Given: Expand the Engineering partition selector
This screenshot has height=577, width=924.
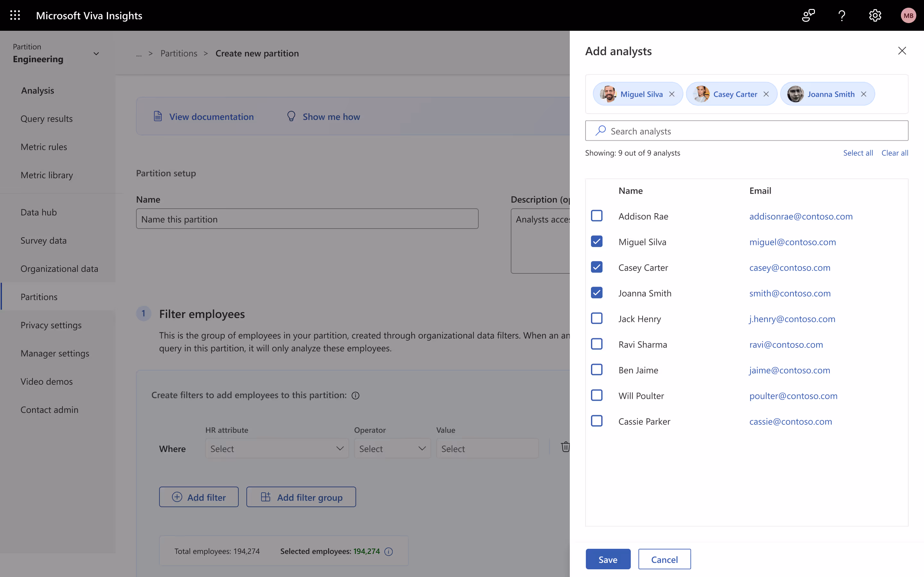Looking at the screenshot, I should (x=96, y=54).
